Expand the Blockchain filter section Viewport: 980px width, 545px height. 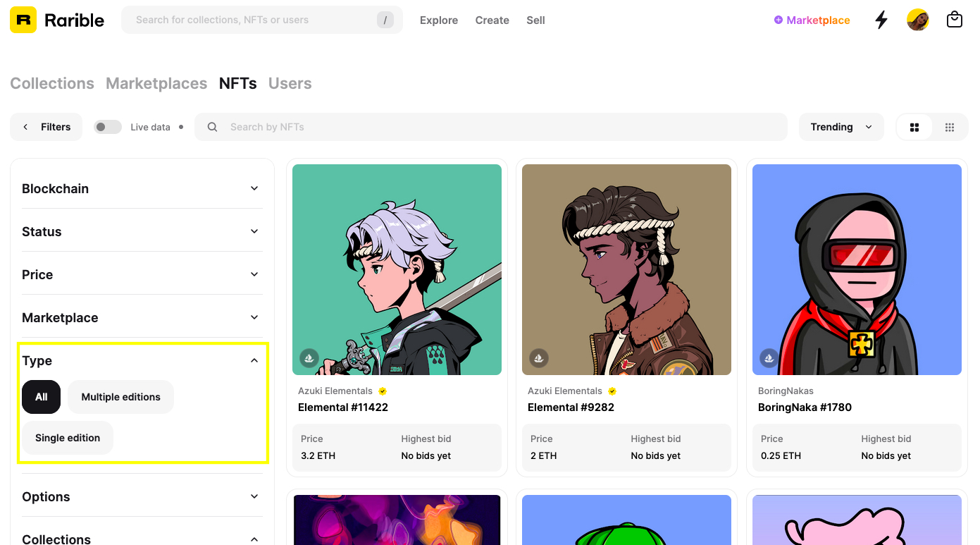[142, 188]
